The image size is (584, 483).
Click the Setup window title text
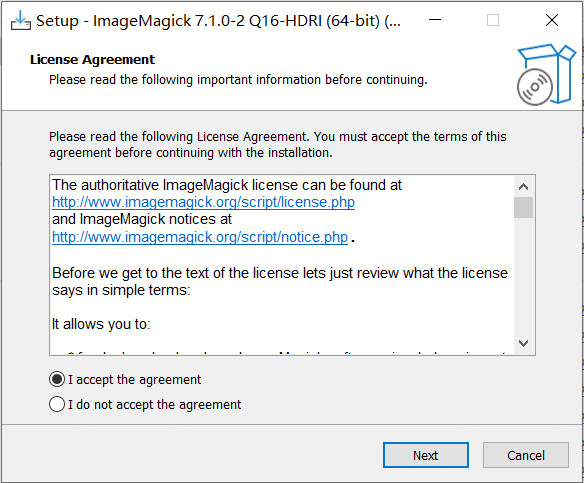218,21
